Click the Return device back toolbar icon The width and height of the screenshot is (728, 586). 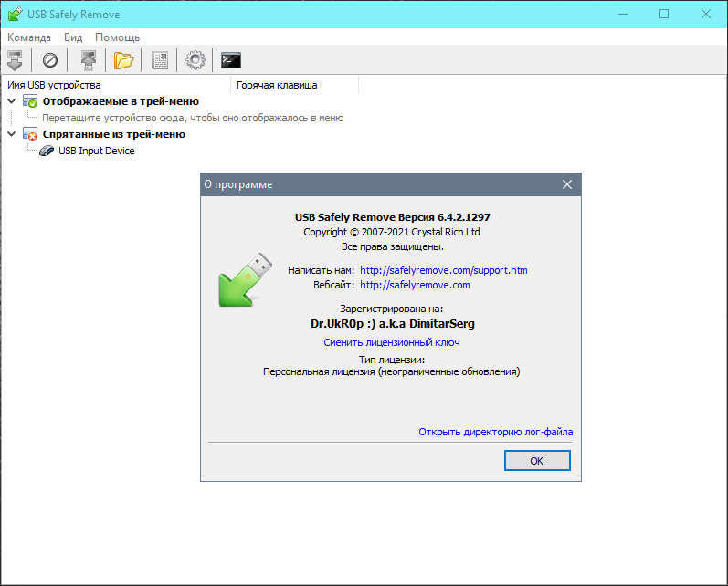pyautogui.click(x=88, y=60)
